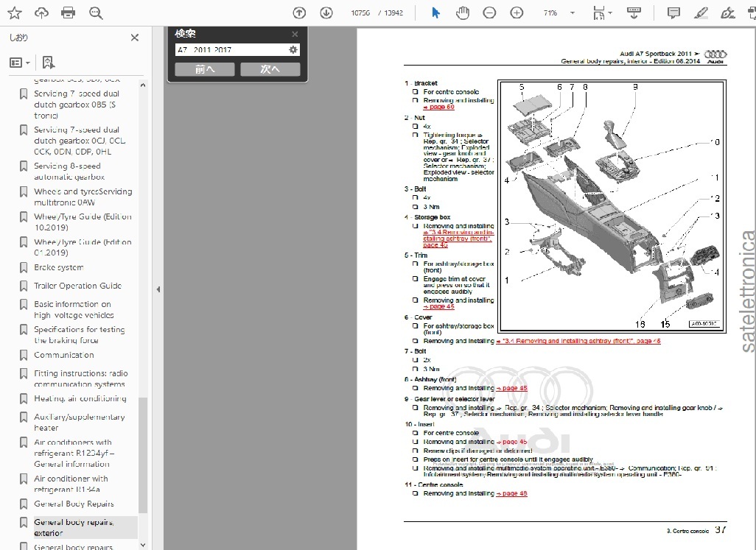Follow page 45 link under Ashtray (front)
The image size is (756, 550).
[x=511, y=388]
